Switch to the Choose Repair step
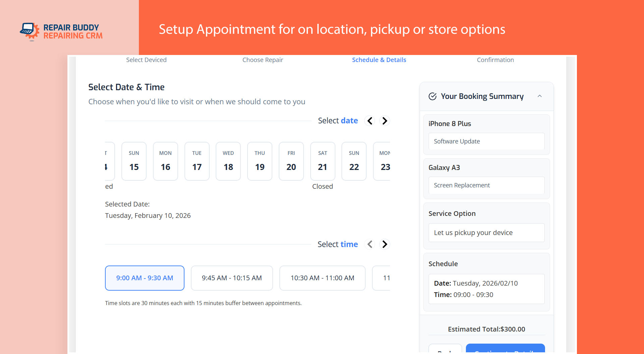The image size is (644, 354). tap(263, 60)
